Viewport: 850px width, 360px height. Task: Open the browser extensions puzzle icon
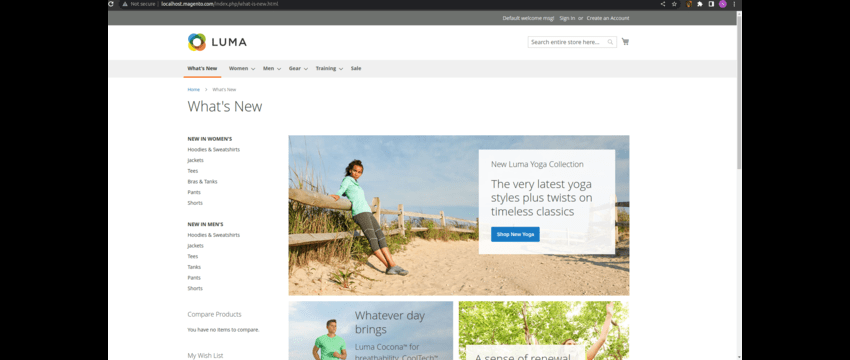(700, 4)
